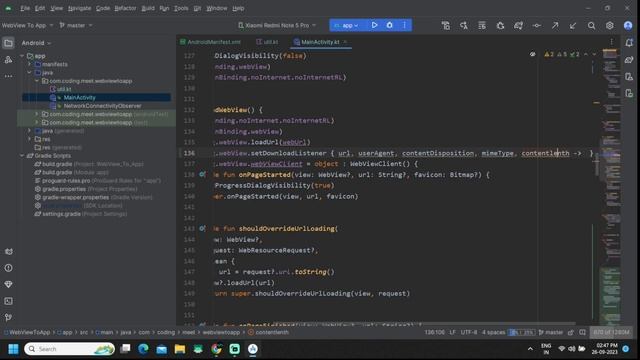The height and width of the screenshot is (360, 640).
Task: Open the Build menu
Action: pos(148,8)
